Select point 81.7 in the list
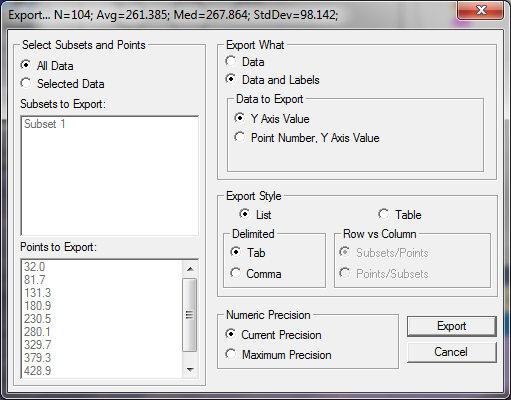The width and height of the screenshot is (511, 400). (103, 280)
